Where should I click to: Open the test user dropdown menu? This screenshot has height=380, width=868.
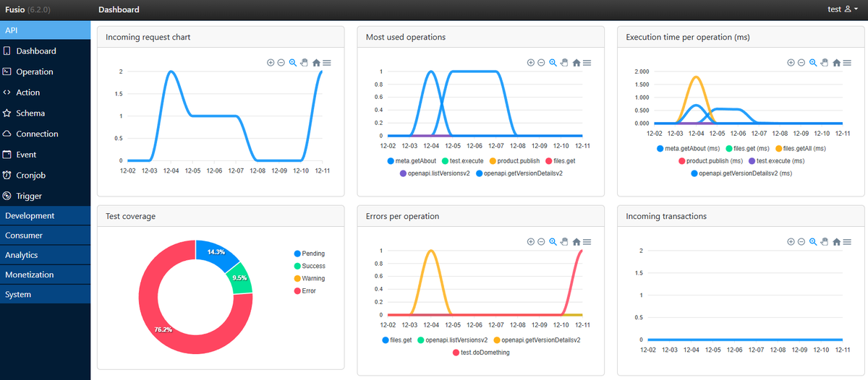[843, 9]
